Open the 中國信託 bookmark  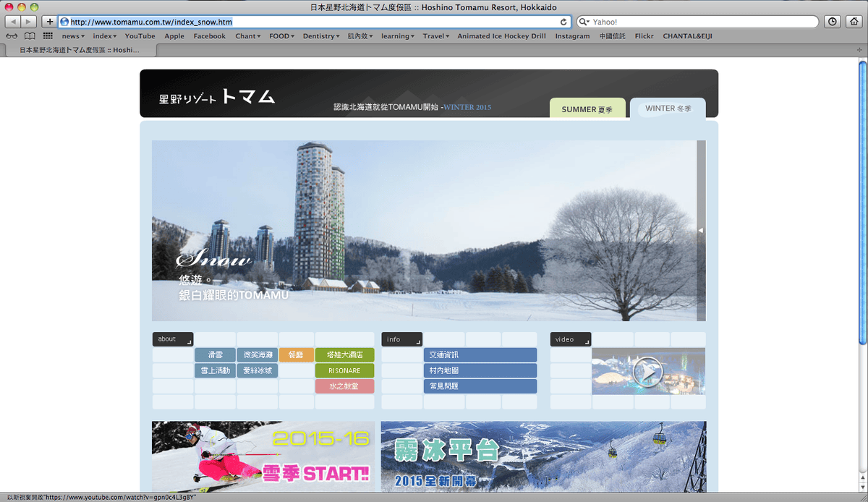click(x=613, y=35)
